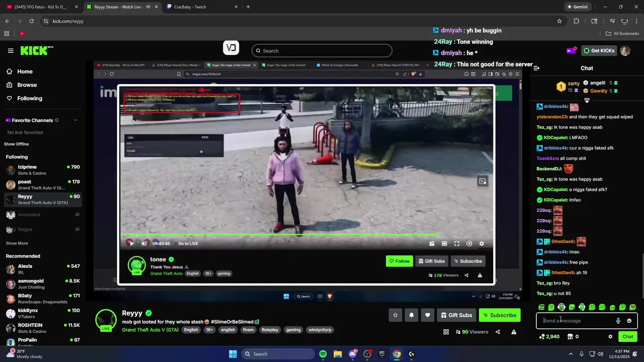Open recommended channel Alexis
This screenshot has height=362, width=644.
pyautogui.click(x=43, y=269)
